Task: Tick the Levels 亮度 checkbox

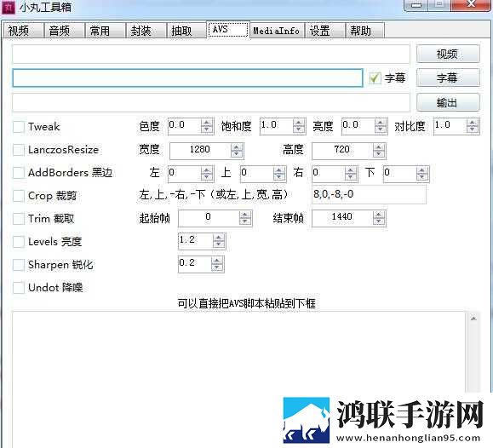Action: click(x=18, y=242)
